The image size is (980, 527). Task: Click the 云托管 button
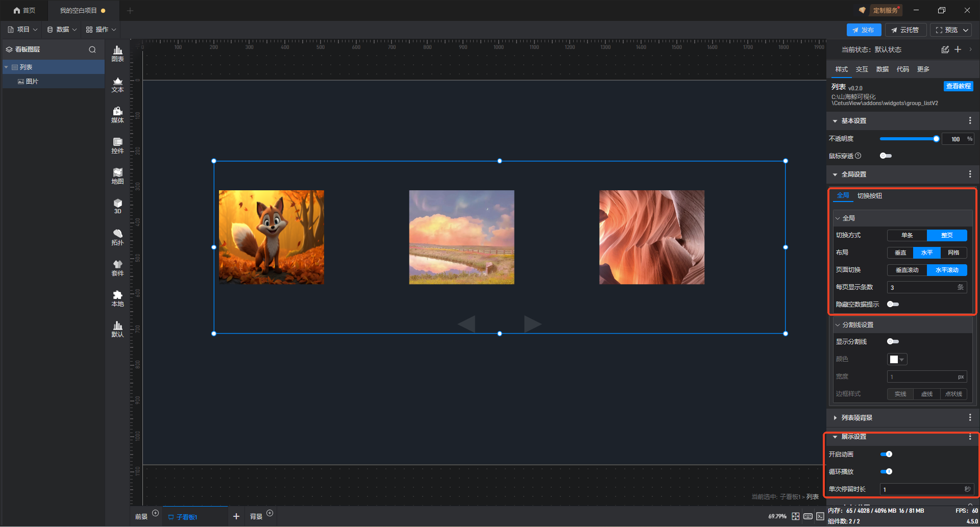(x=905, y=30)
